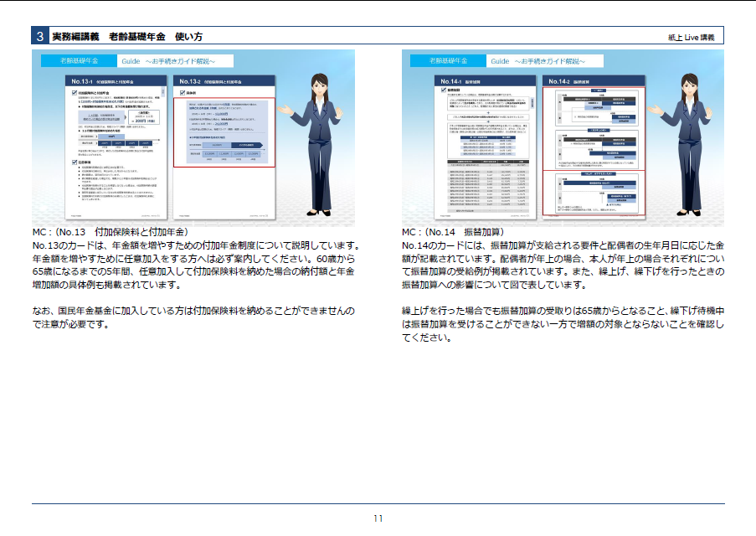Click the section number 3 badge
The height and width of the screenshot is (536, 756).
[40, 37]
